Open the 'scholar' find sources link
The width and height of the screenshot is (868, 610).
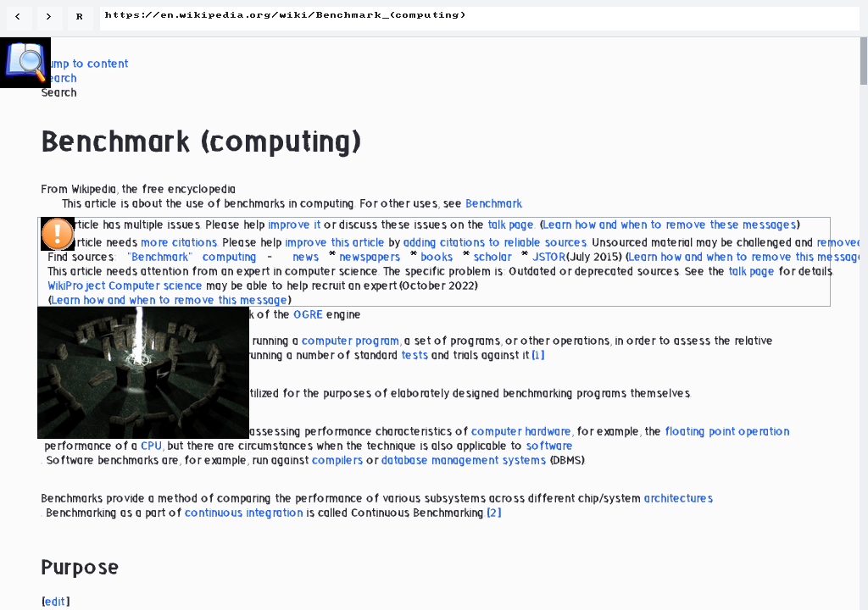[x=492, y=257]
